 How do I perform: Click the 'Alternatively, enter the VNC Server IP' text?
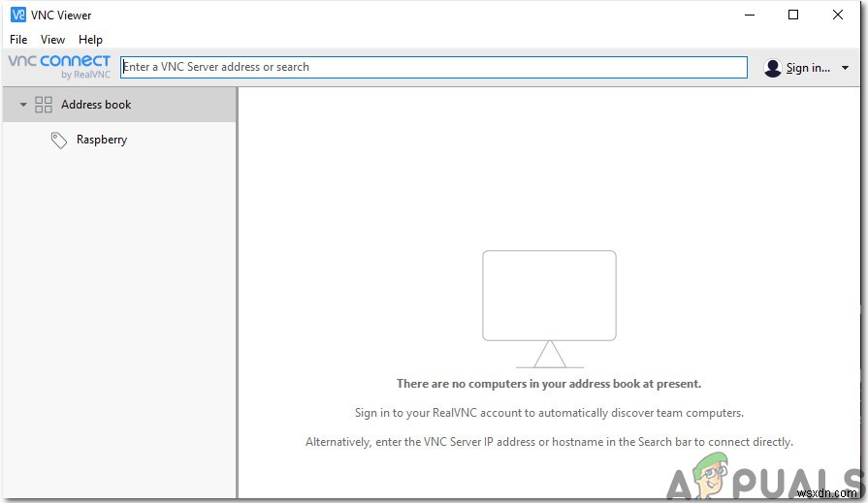[x=549, y=442]
